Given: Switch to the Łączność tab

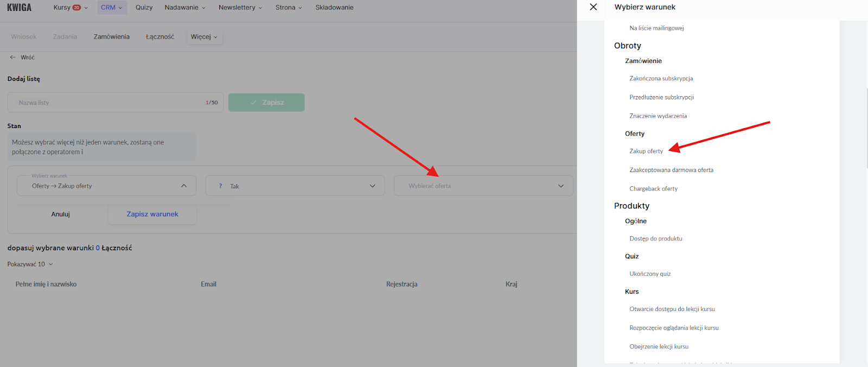Looking at the screenshot, I should click(x=160, y=37).
